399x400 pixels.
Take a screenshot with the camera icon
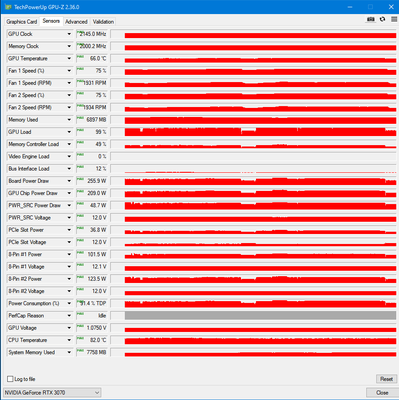coord(371,19)
